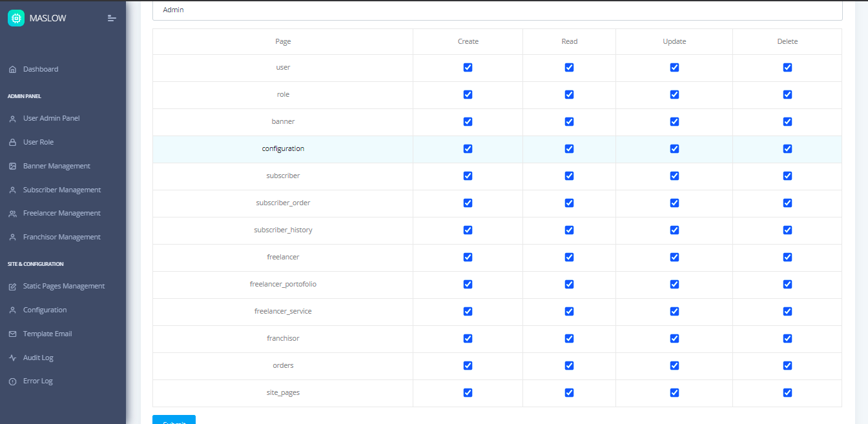Uncheck Delete permission for banner row
Image resolution: width=868 pixels, height=424 pixels.
pyautogui.click(x=787, y=121)
